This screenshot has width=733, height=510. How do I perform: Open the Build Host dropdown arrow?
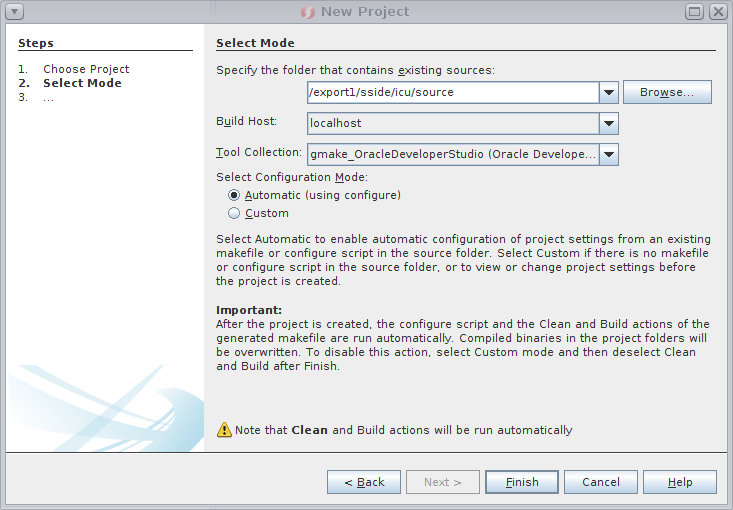[609, 123]
